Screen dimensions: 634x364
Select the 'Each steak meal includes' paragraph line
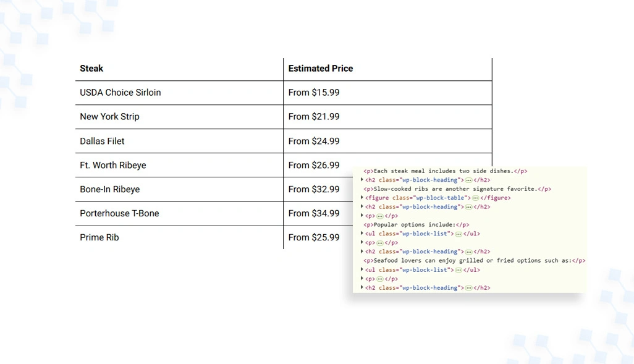(445, 171)
